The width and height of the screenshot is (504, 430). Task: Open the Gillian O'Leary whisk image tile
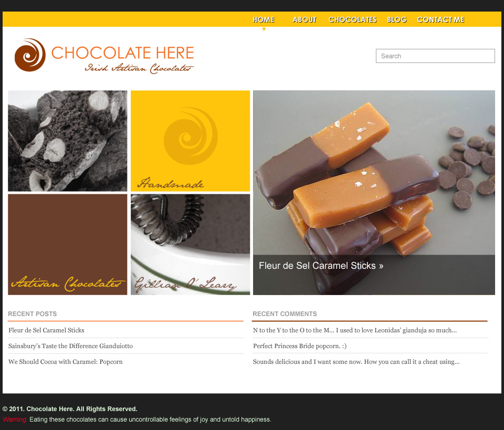point(190,244)
